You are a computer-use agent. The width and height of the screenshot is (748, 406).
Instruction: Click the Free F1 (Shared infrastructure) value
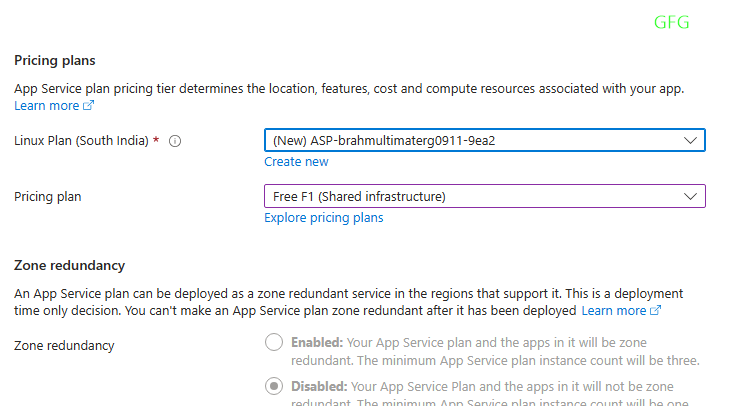[359, 196]
